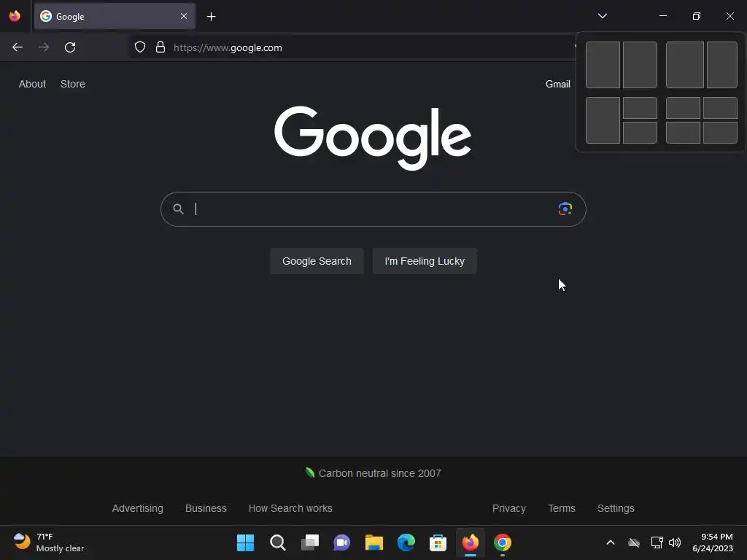Show hidden system tray icons

click(611, 542)
